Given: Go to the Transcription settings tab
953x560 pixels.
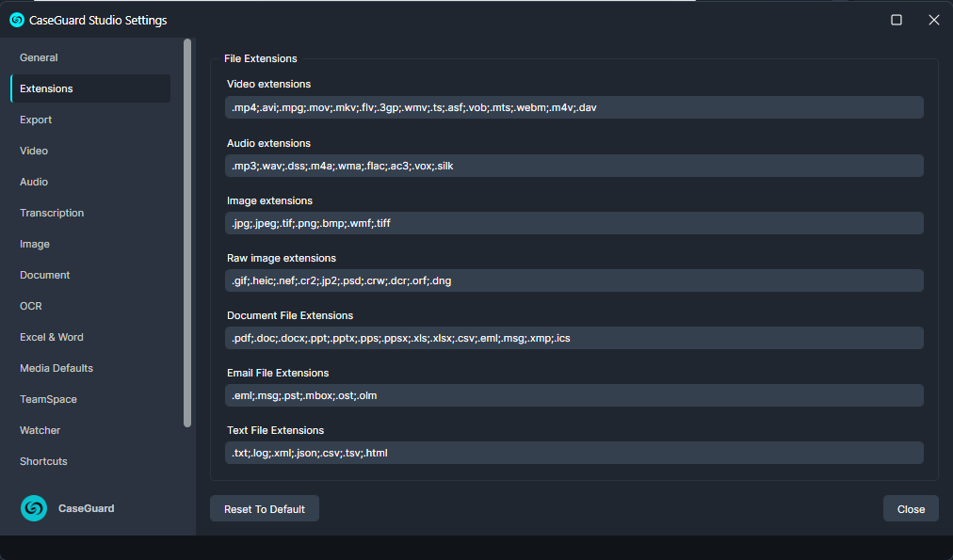Looking at the screenshot, I should click(52, 213).
